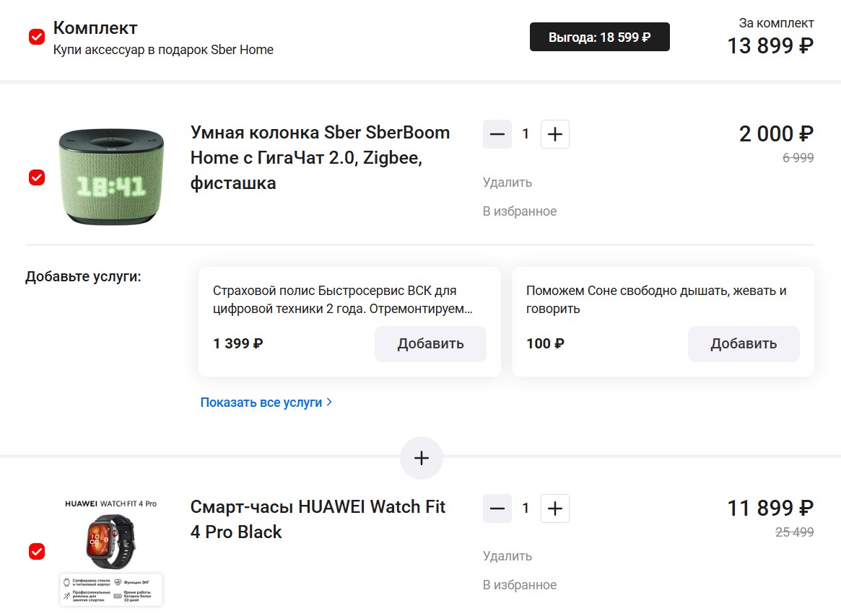Add the 100 ₽ Соня donation service

click(744, 343)
